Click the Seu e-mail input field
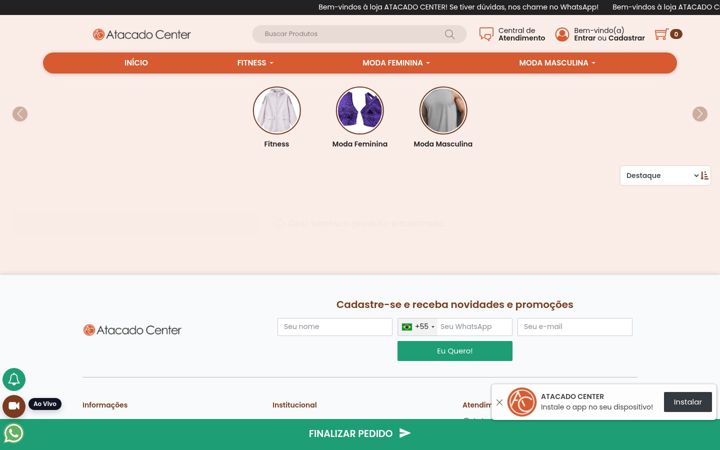Screen dimensions: 720x450 575,327
